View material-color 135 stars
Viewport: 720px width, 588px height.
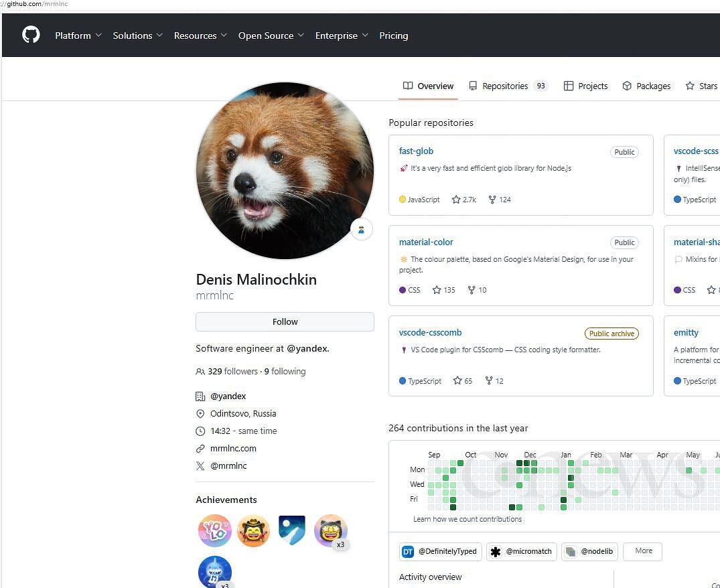[x=443, y=290]
